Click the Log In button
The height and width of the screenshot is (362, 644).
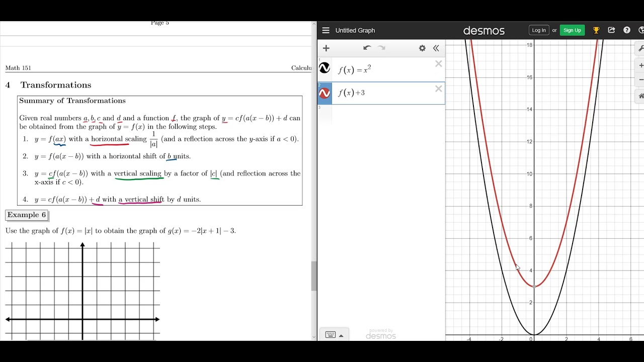pos(539,30)
